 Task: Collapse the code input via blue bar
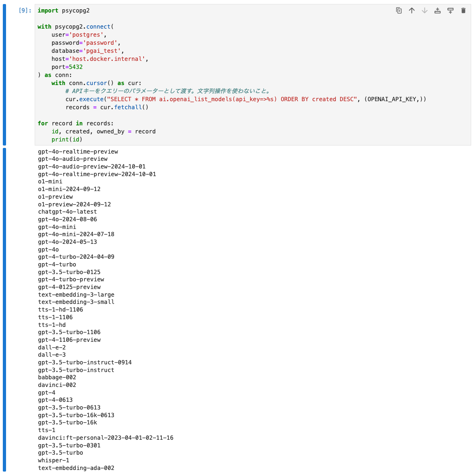pos(4,75)
